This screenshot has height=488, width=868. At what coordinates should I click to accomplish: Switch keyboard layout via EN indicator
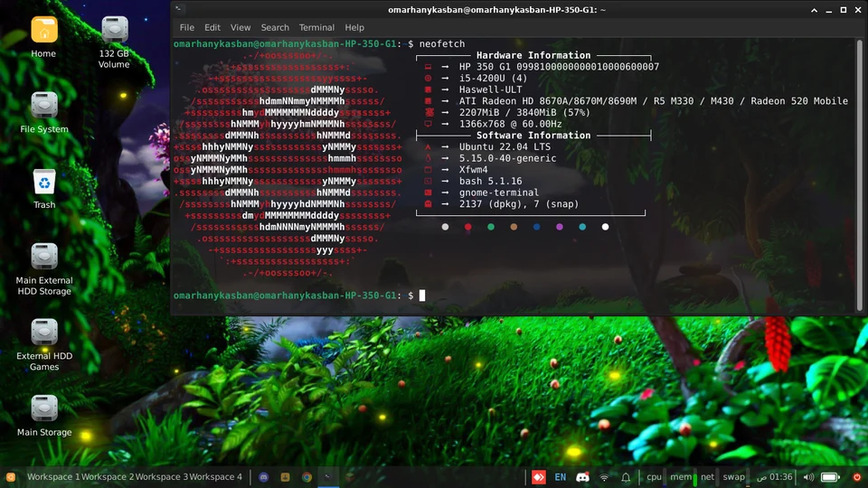(561, 477)
